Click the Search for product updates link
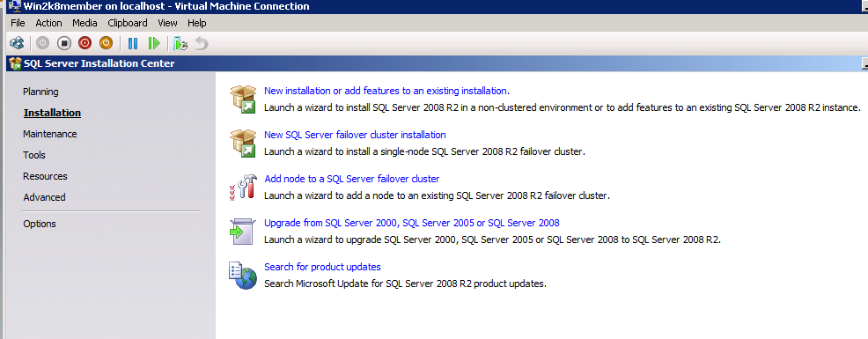 [322, 267]
